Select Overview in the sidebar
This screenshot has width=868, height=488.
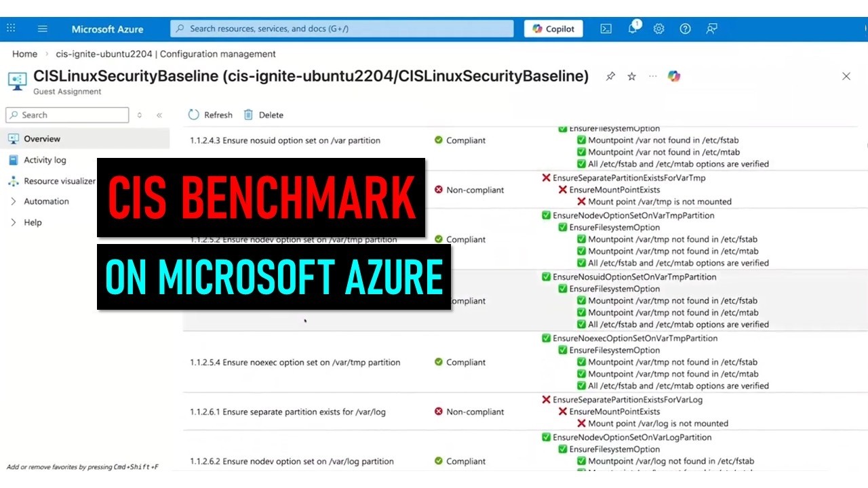(x=85, y=138)
